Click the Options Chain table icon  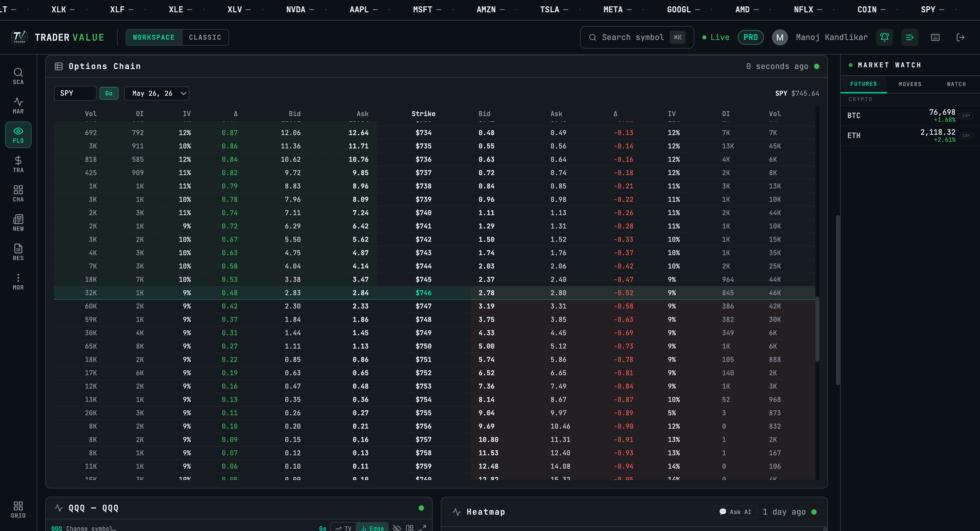(59, 66)
